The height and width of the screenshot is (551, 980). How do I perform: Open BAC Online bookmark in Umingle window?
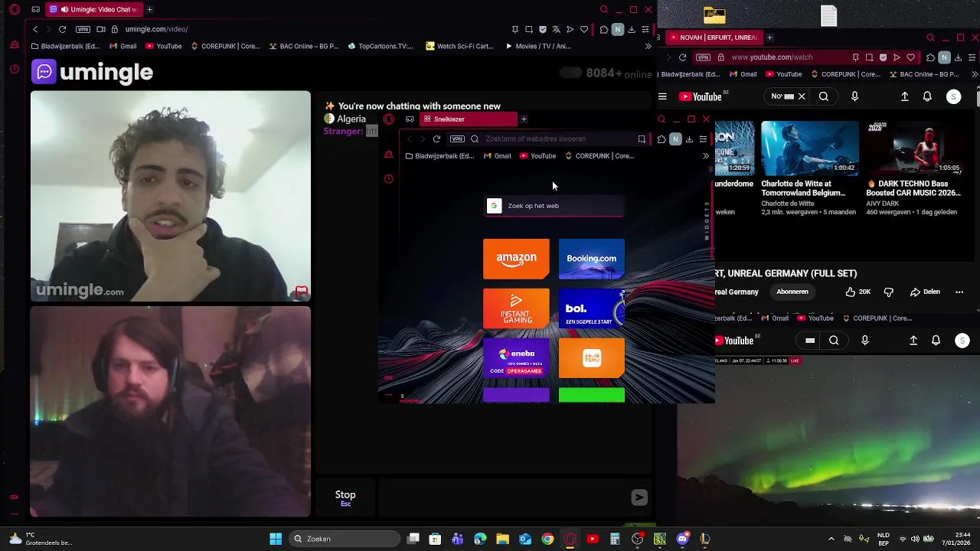tap(304, 46)
